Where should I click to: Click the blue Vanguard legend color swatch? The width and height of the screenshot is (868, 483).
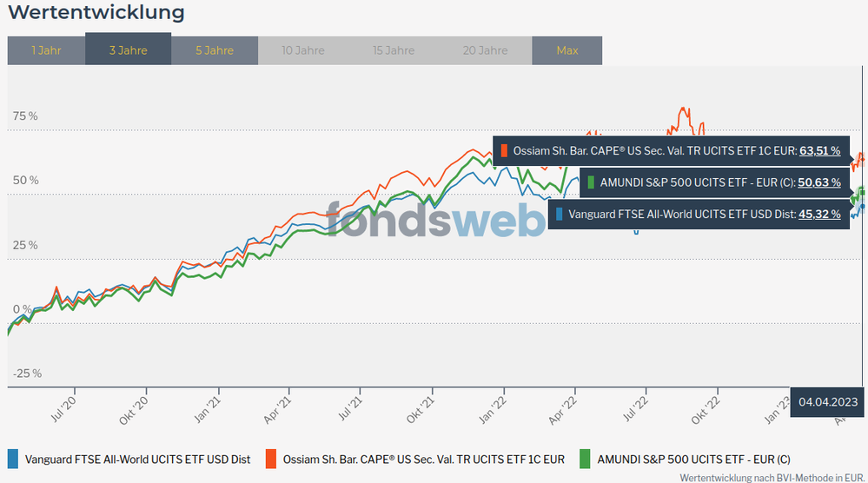pyautogui.click(x=13, y=460)
